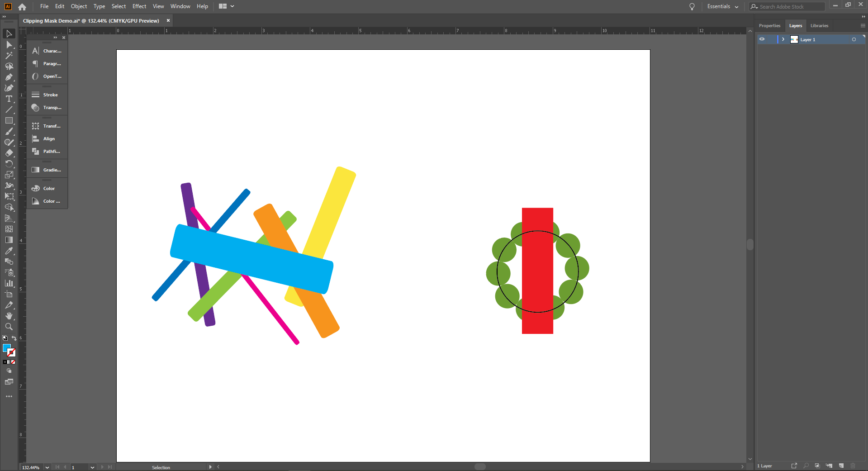Select the Lasso tool
This screenshot has width=868, height=471.
coord(9,67)
